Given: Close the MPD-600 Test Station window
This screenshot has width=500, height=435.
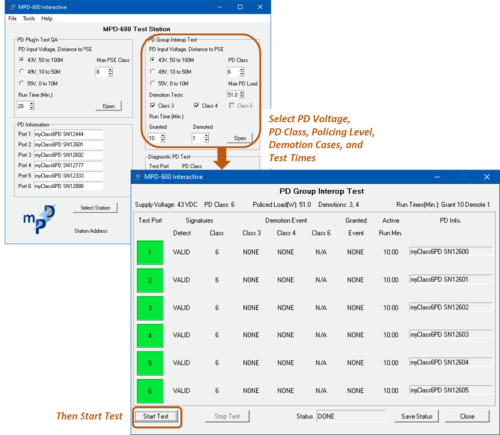Looking at the screenshot, I should [260, 7].
